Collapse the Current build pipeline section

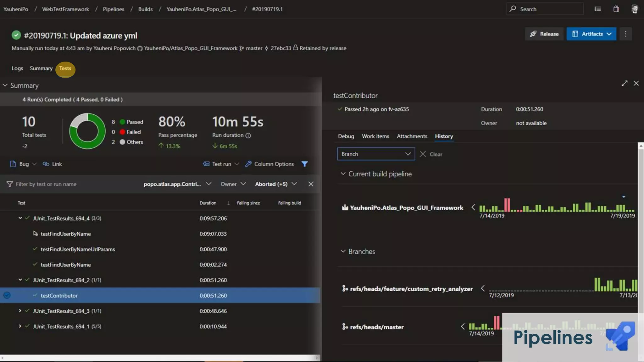pos(343,174)
